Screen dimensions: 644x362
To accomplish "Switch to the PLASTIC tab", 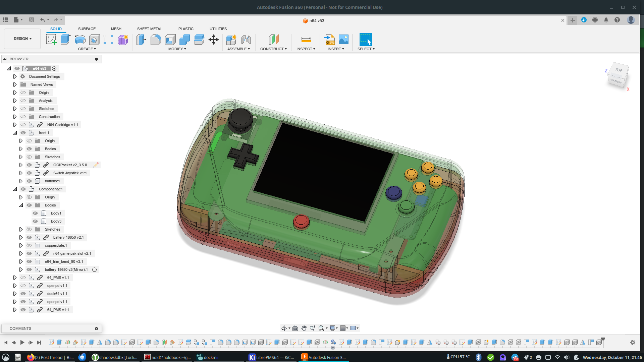I will point(186,29).
